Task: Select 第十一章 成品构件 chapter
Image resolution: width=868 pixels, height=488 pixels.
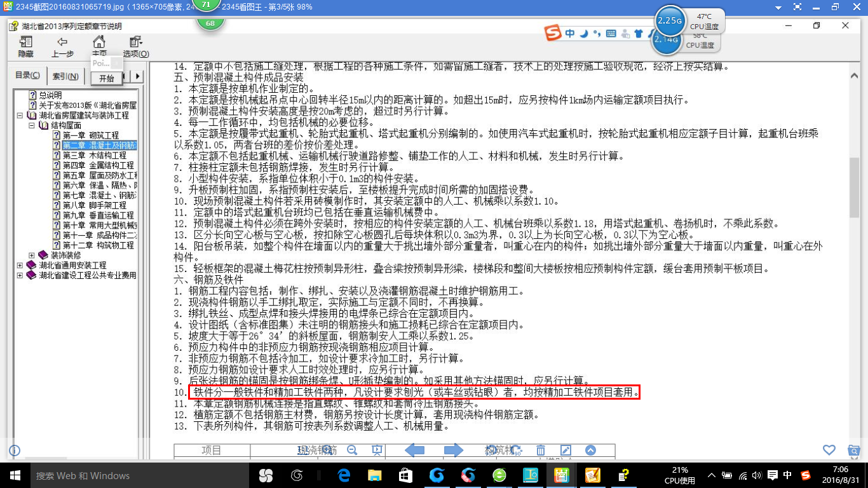Action: point(99,236)
